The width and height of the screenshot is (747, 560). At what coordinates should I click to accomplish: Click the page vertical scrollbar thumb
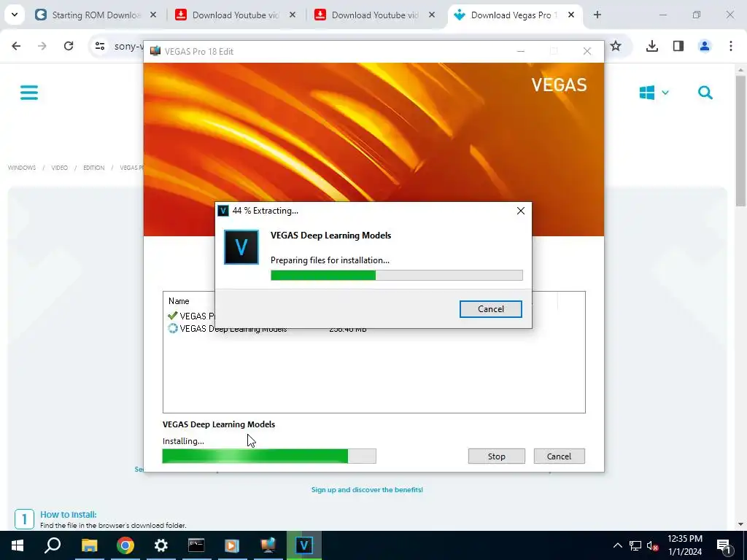coord(740,141)
